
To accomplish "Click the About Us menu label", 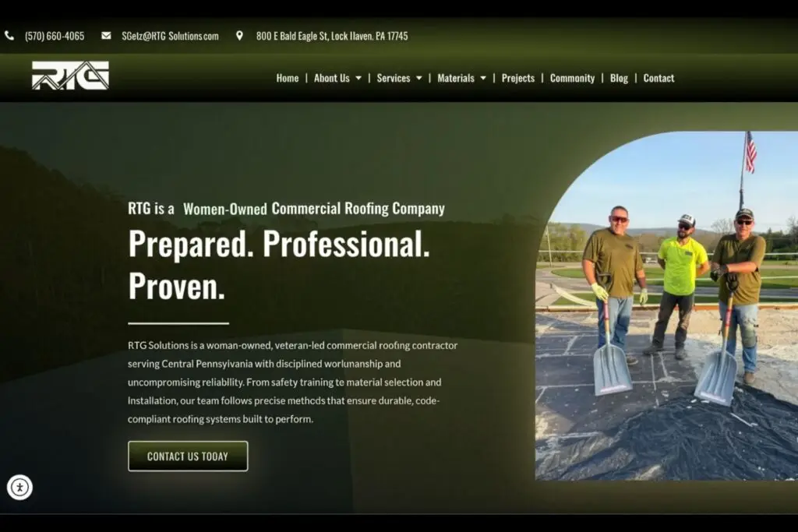I will [x=331, y=79].
